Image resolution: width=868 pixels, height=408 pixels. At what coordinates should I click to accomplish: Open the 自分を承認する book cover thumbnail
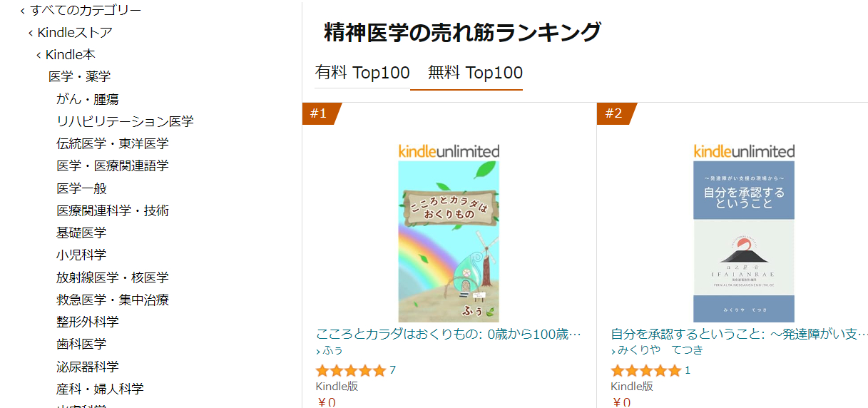coord(744,241)
